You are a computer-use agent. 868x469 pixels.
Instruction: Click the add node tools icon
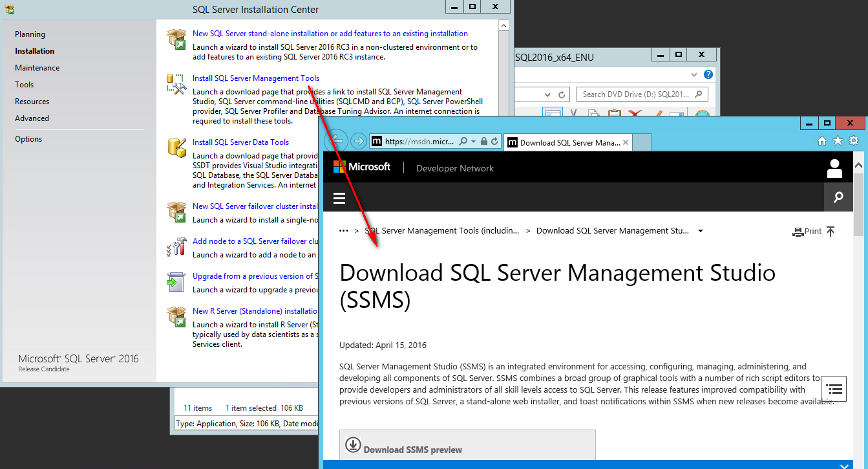click(176, 246)
